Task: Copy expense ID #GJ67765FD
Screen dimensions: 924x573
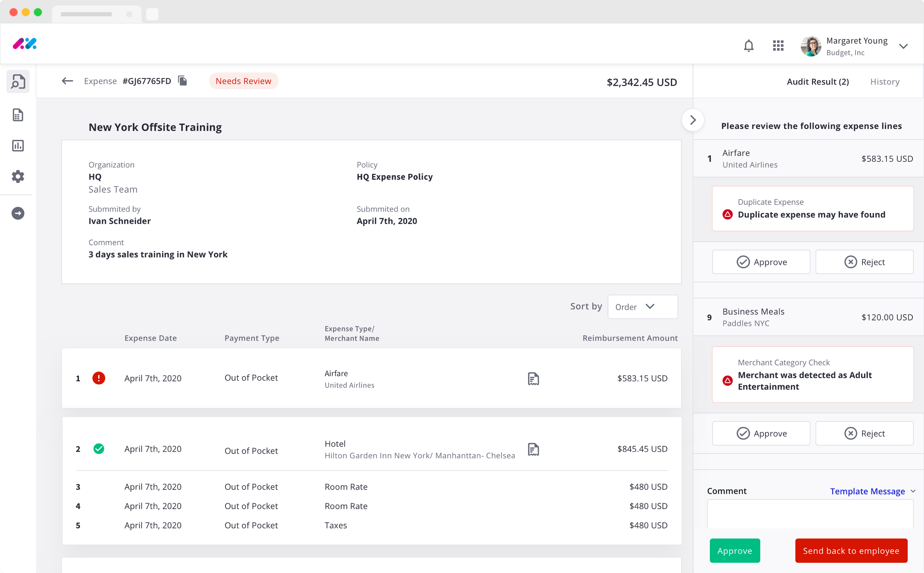Action: 182,81
